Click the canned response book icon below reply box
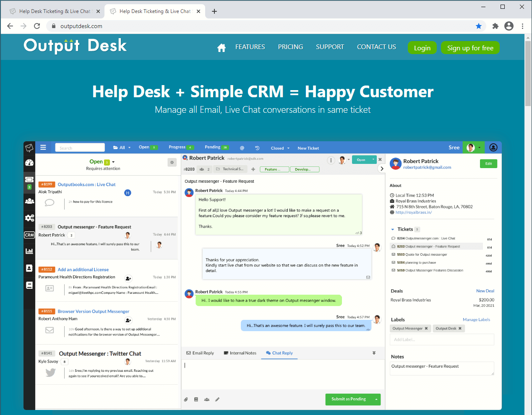532x415 pixels. 196,399
